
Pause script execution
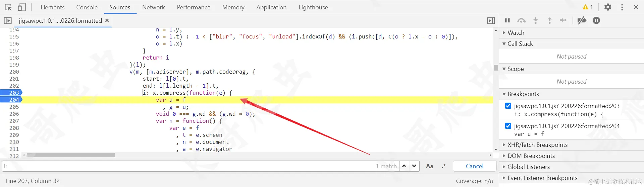507,20
